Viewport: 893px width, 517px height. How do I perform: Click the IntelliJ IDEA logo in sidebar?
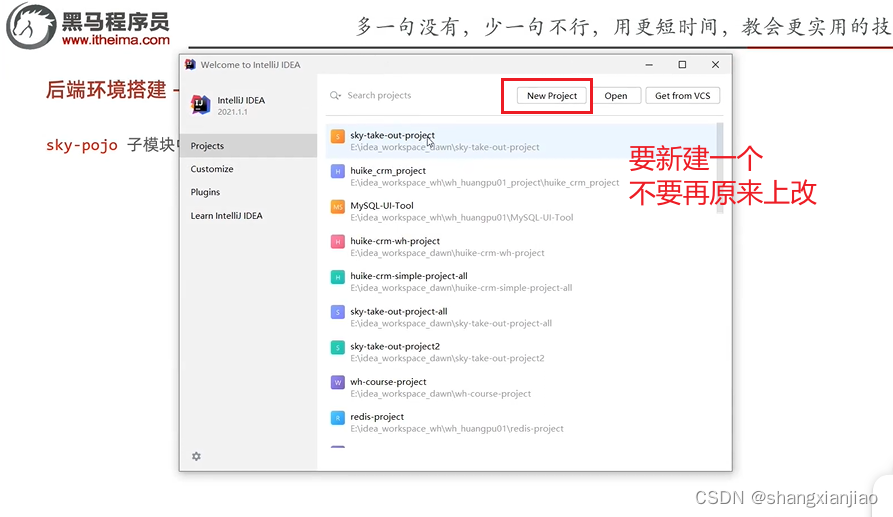(x=200, y=105)
